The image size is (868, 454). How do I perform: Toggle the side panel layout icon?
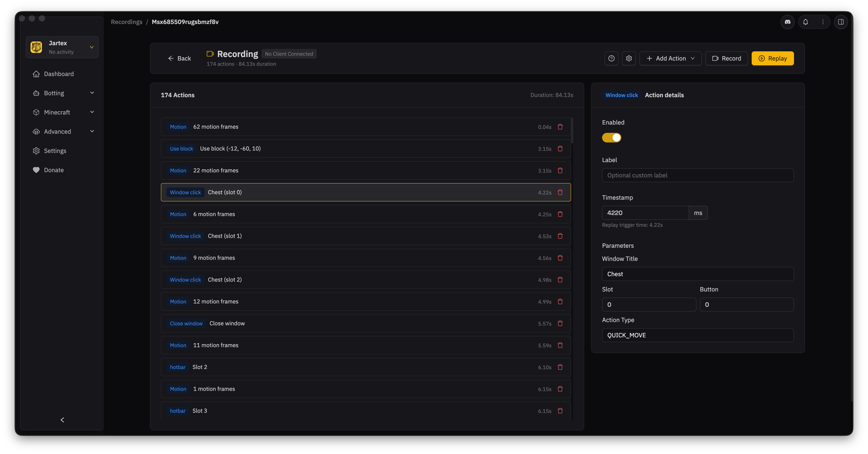click(841, 22)
